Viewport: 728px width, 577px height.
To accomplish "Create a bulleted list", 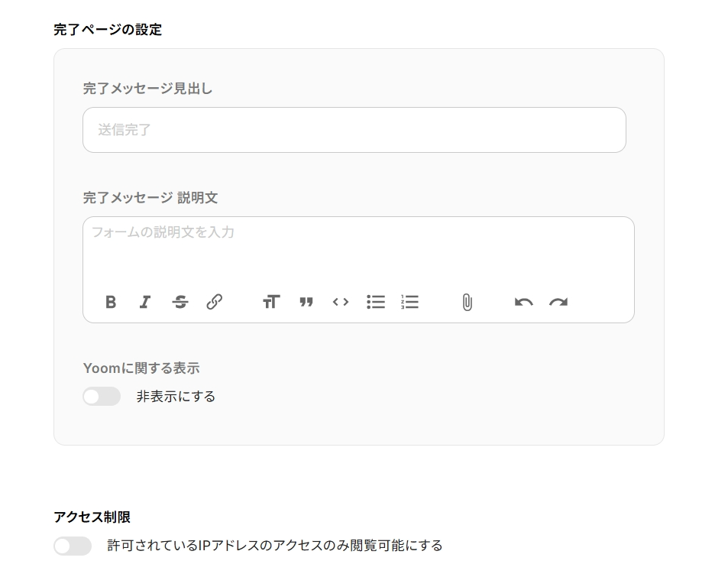I will coord(376,302).
